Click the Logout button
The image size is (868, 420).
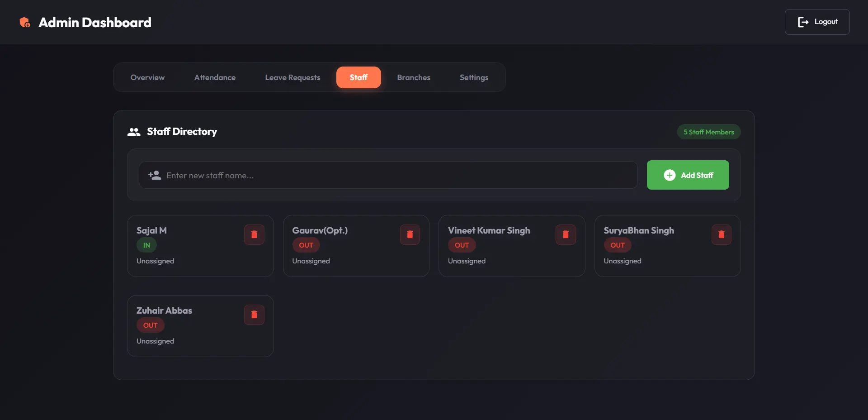click(817, 22)
